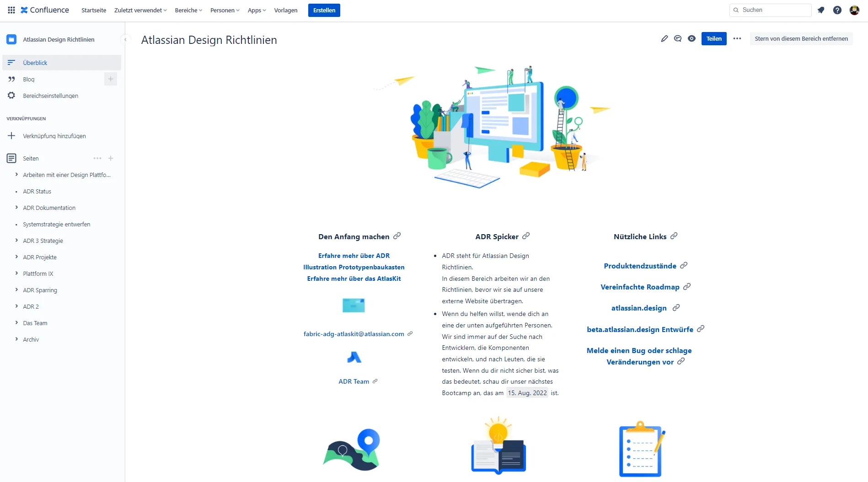Click the link icon beside Nützliche Links
The width and height of the screenshot is (868, 482).
674,236
